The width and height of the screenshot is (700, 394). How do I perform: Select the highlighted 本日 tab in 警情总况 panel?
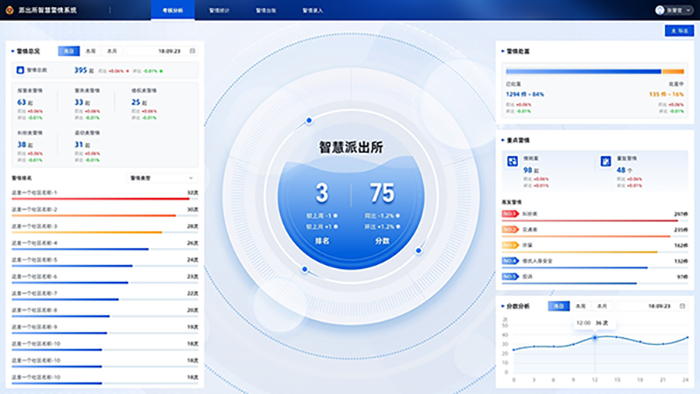click(69, 51)
